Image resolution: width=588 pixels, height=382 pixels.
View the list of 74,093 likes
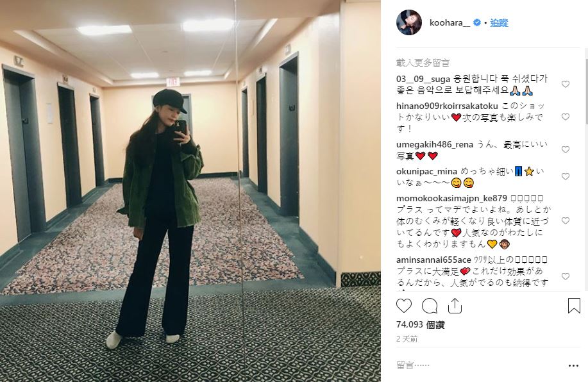tap(421, 325)
